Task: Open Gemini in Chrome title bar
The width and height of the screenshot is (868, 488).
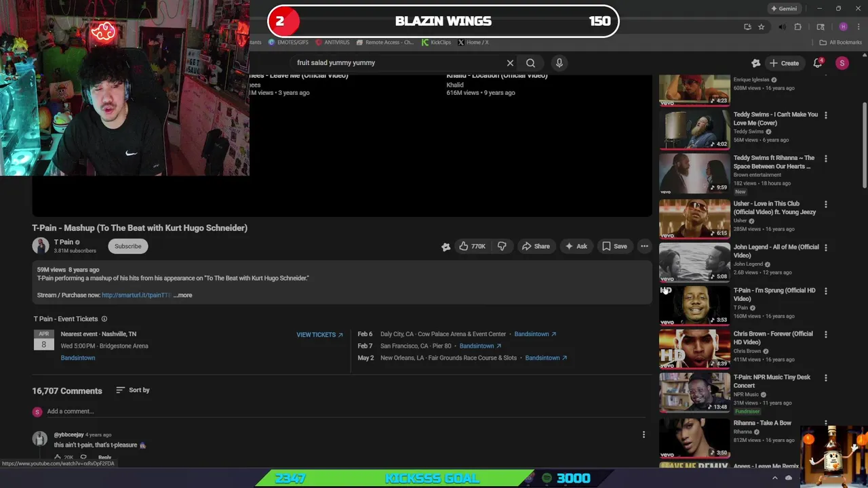Action: (x=783, y=8)
